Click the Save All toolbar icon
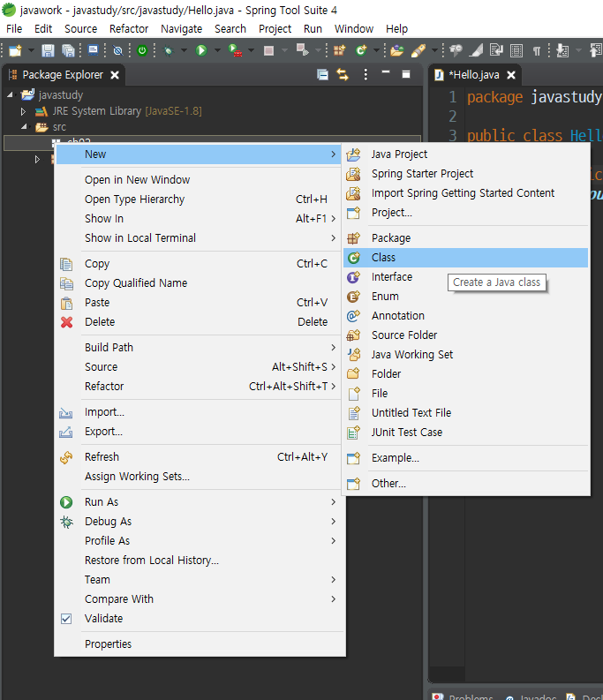603x700 pixels. [x=68, y=50]
